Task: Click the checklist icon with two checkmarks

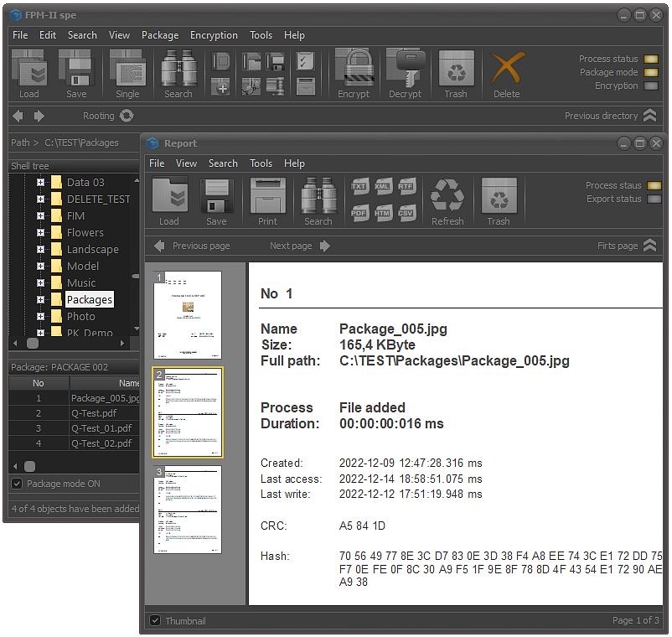Action: [305, 61]
